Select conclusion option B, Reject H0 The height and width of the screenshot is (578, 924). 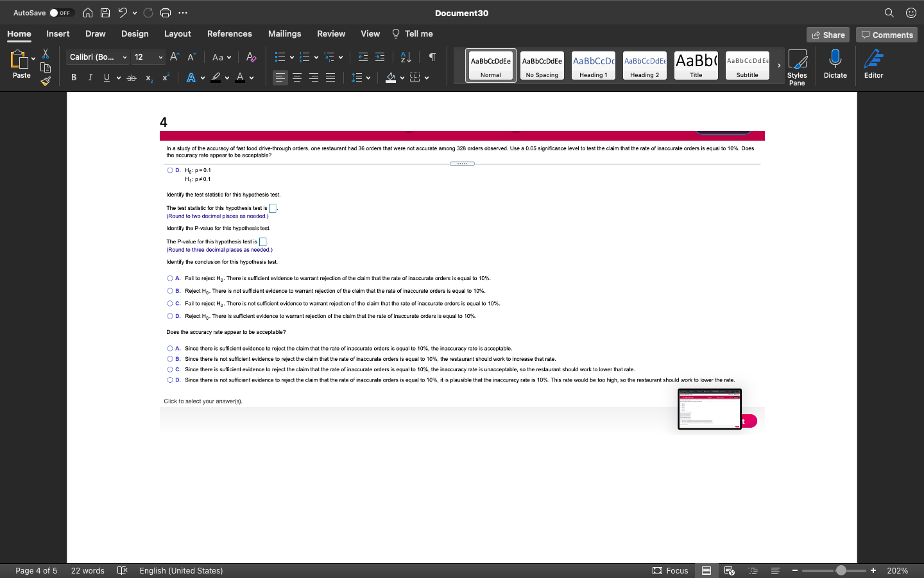tap(168, 291)
